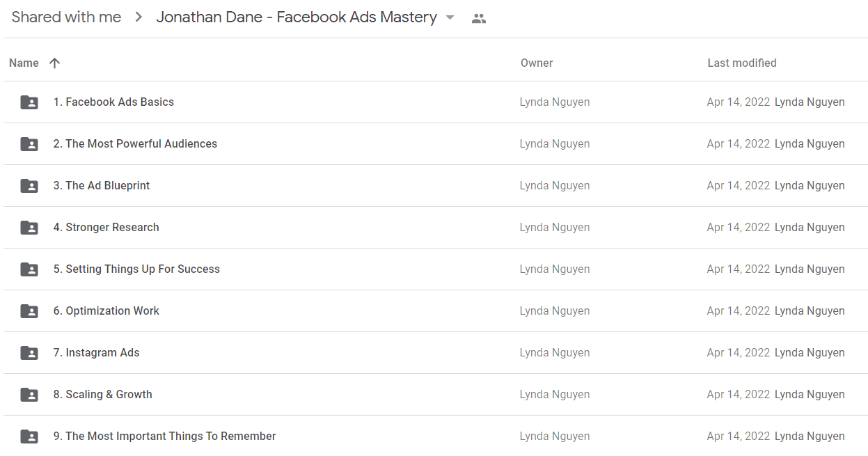The width and height of the screenshot is (868, 456).
Task: Open the Shared with me breadcrumb
Action: (x=66, y=17)
